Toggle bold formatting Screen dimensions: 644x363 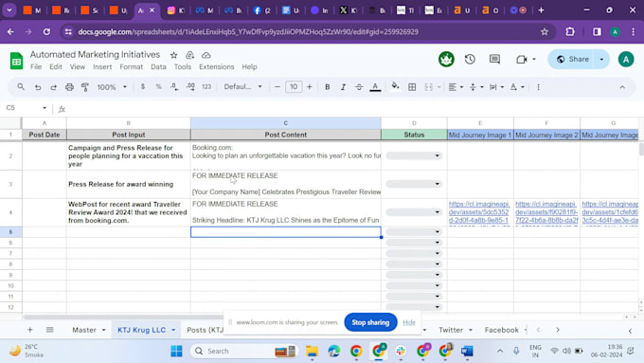[x=328, y=87]
